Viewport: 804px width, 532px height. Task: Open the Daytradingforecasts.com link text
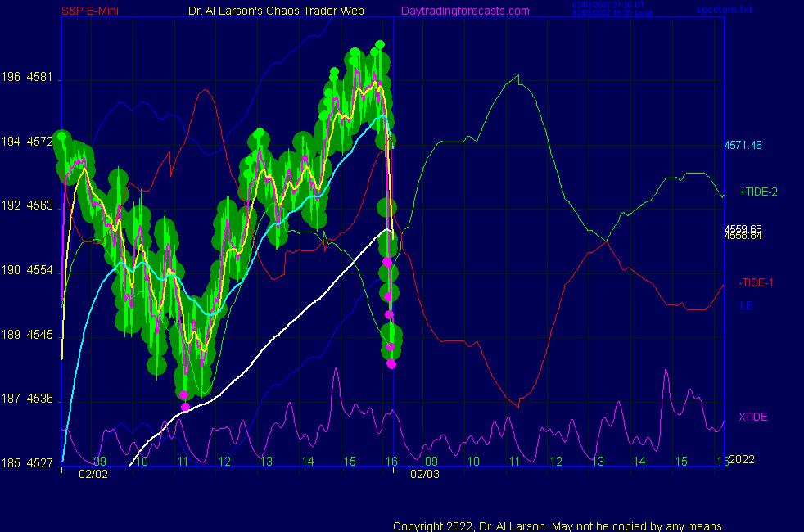point(465,11)
